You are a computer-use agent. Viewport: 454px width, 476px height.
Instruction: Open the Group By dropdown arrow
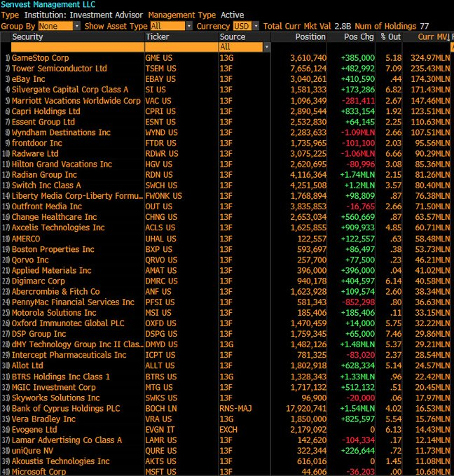(77, 27)
